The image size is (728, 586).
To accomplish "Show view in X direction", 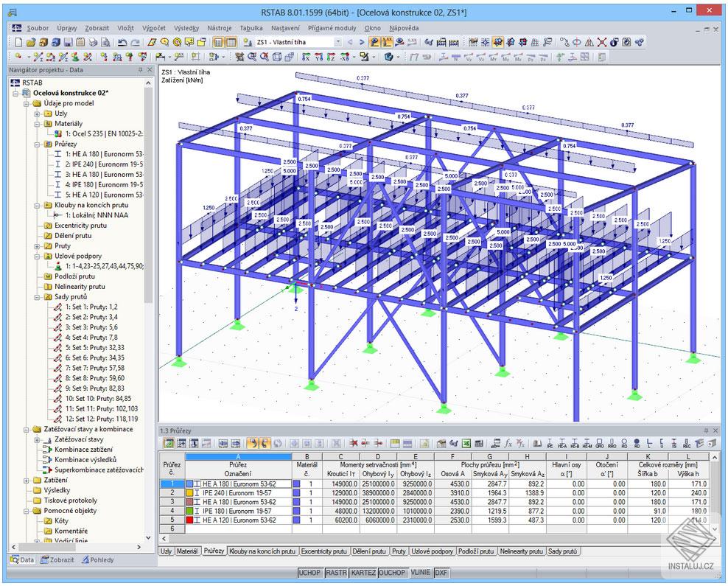I will click(307, 57).
